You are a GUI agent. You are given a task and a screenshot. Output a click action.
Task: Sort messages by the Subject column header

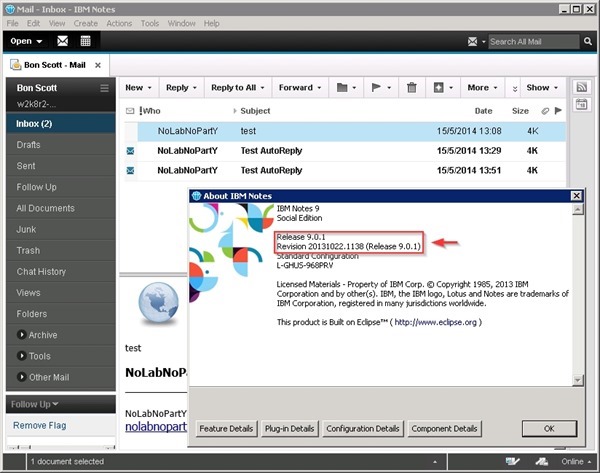pos(255,111)
